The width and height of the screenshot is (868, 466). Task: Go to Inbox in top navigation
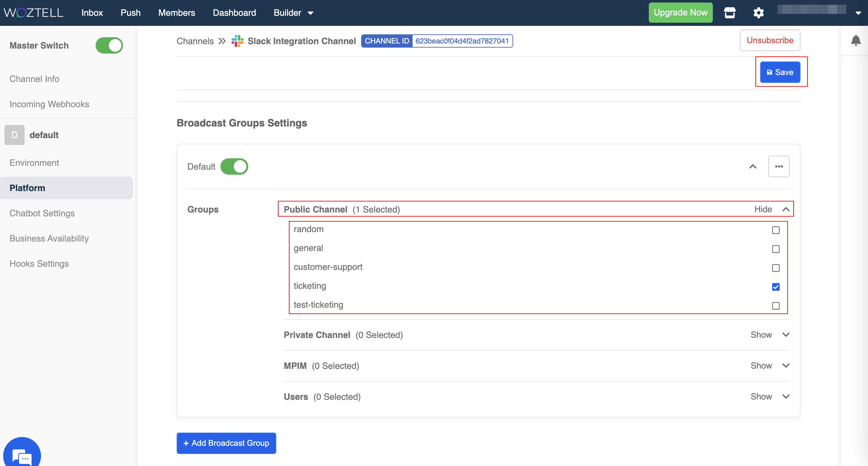pos(92,13)
